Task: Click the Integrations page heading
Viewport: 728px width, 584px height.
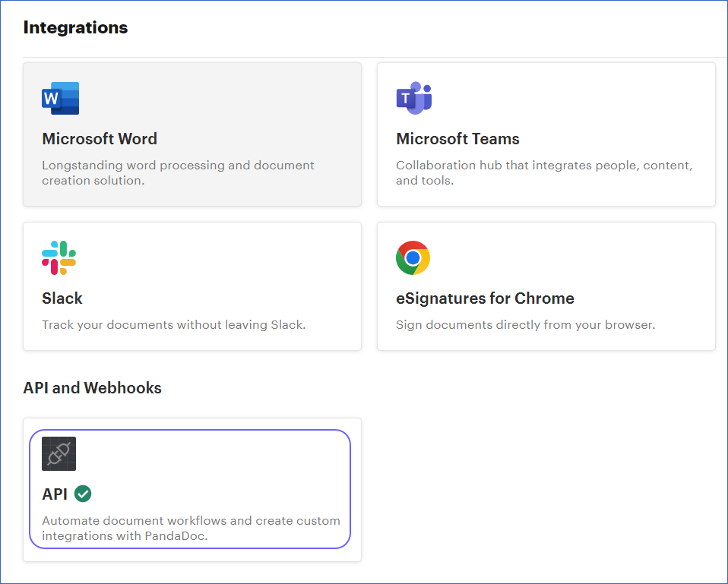Action: pos(75,28)
